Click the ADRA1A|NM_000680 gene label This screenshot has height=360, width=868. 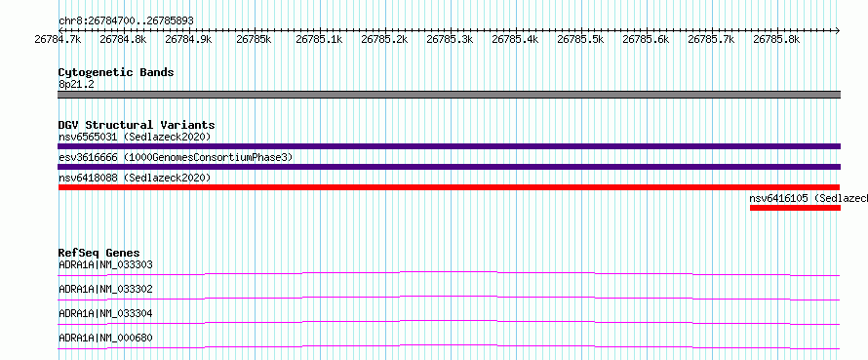[105, 338]
